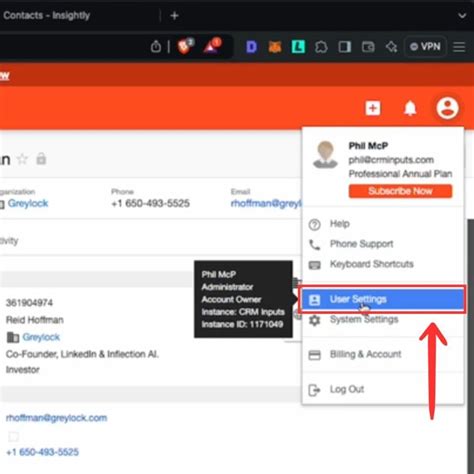Viewport: 474px width, 474px height.
Task: Click the Keyboard Shortcuts keyboard icon
Action: tap(314, 265)
